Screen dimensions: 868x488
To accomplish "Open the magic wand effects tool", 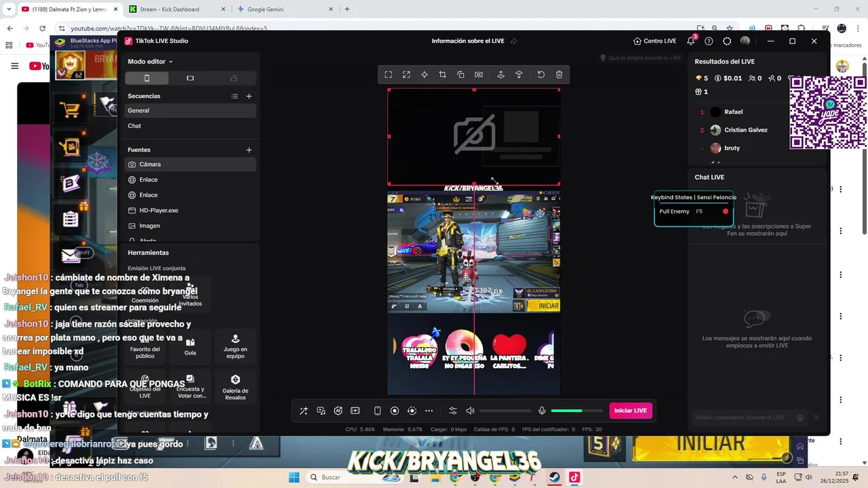I will [x=303, y=411].
